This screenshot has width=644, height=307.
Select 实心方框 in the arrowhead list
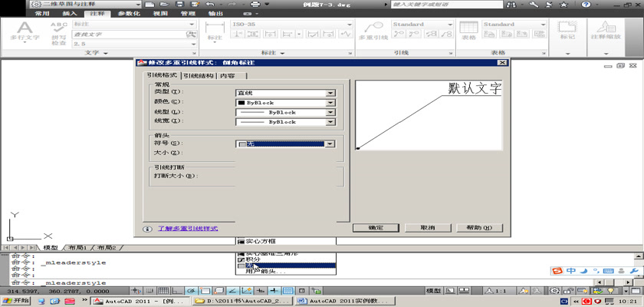click(x=285, y=241)
